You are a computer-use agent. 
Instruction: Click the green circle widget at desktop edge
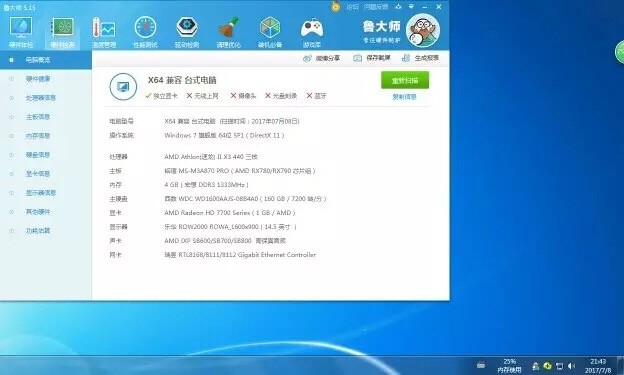pos(620,52)
